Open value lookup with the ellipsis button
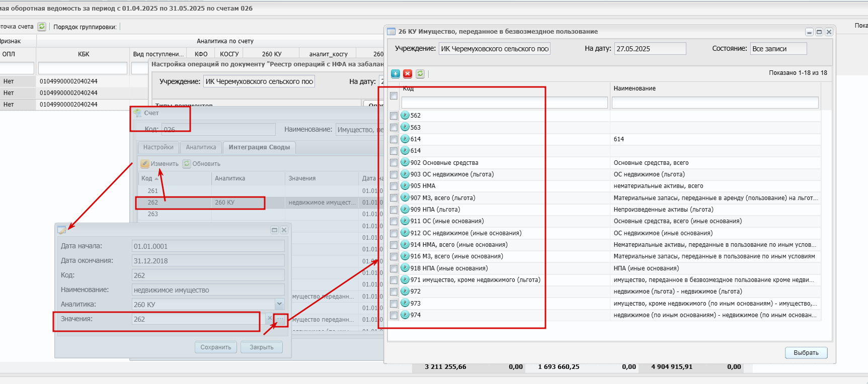 [x=280, y=319]
